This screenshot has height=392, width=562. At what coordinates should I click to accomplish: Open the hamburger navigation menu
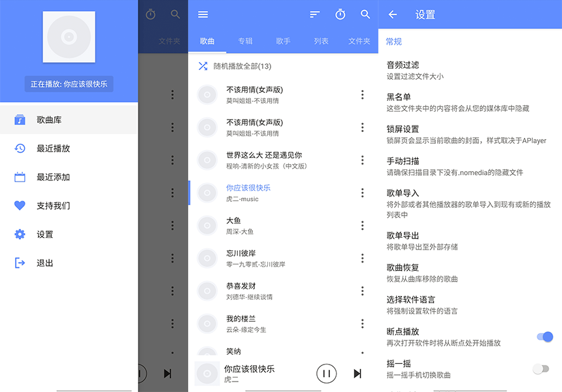[203, 14]
